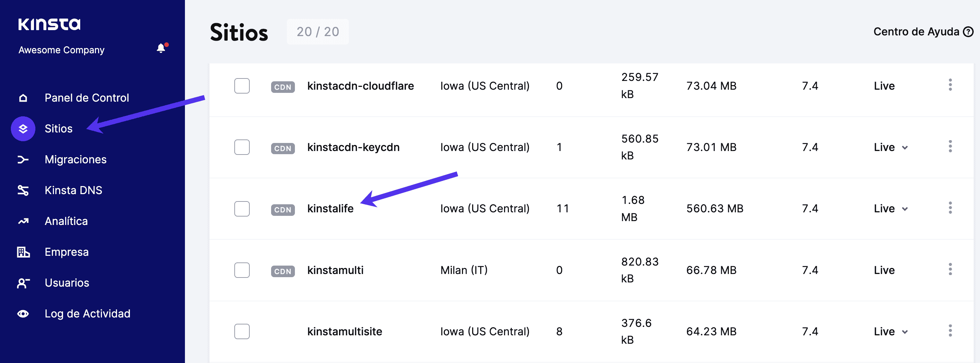Expand the Live dropdown for kinstalife

pyautogui.click(x=905, y=209)
